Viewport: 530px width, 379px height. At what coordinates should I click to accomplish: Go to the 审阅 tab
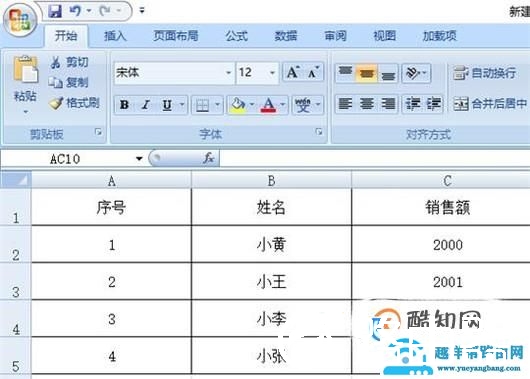(335, 35)
